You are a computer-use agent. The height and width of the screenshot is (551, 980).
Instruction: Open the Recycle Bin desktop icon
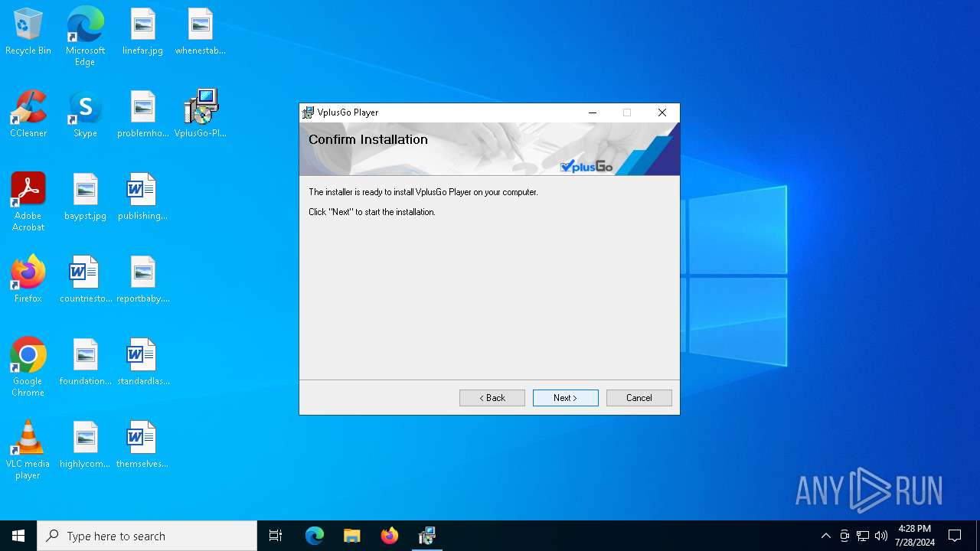click(28, 32)
